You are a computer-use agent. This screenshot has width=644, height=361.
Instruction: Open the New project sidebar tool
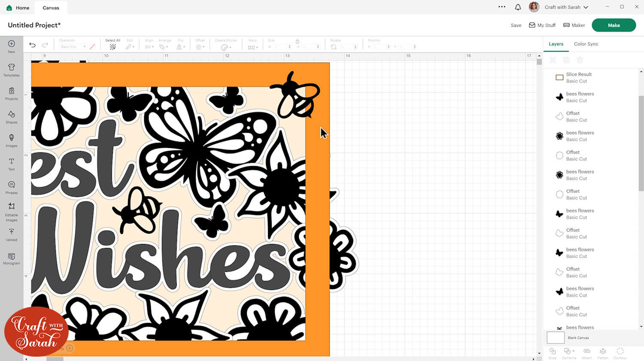(12, 46)
